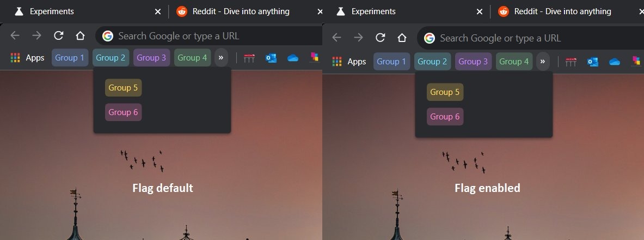644x240 pixels.
Task: Open torii gate bookmark in right window
Action: [571, 62]
